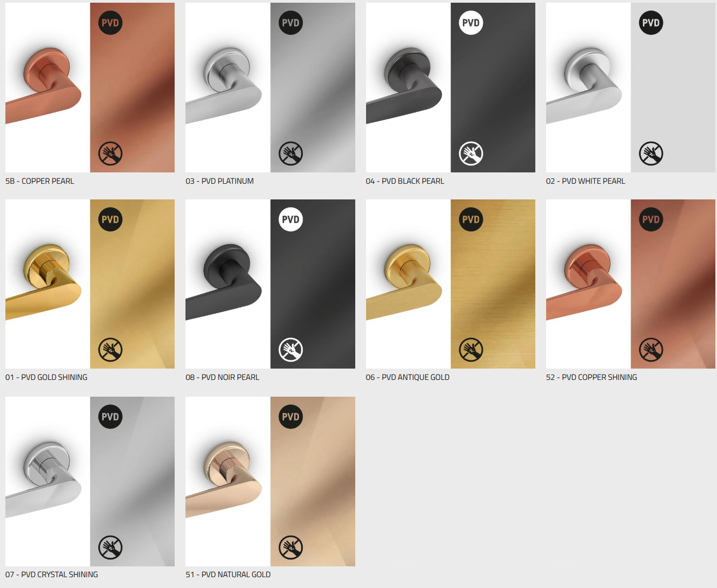717x588 pixels.
Task: Pick the PVD Copper Shining color swatch
Action: tap(673, 284)
